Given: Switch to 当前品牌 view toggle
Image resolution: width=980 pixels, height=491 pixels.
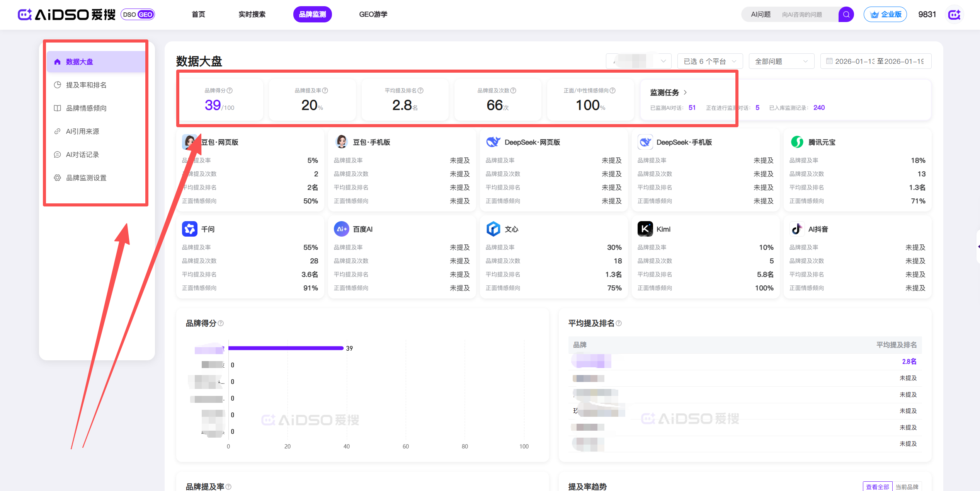Looking at the screenshot, I should click(907, 487).
